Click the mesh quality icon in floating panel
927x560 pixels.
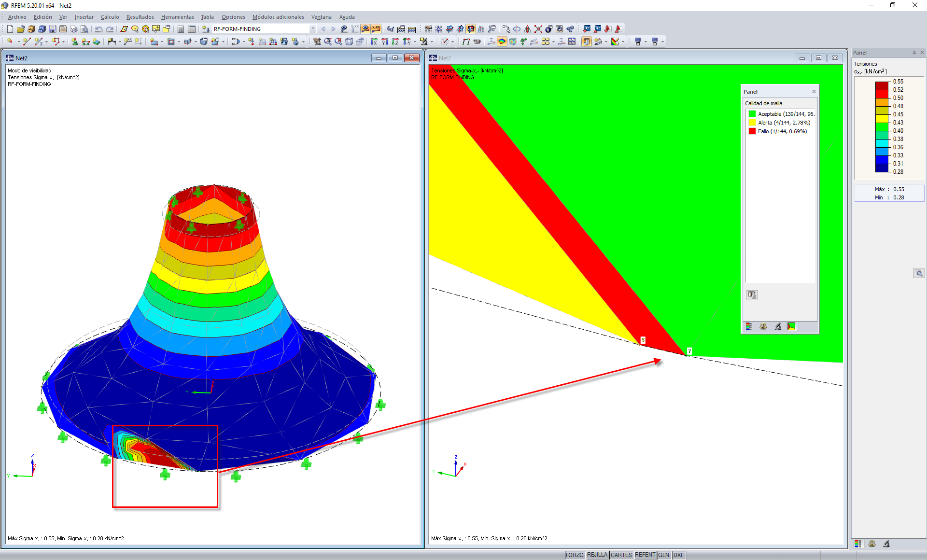791,326
